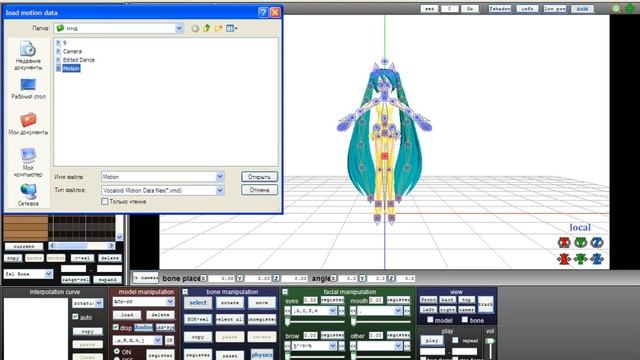The image size is (640, 360).
Task: Click select in bone manipulation
Action: (198, 302)
